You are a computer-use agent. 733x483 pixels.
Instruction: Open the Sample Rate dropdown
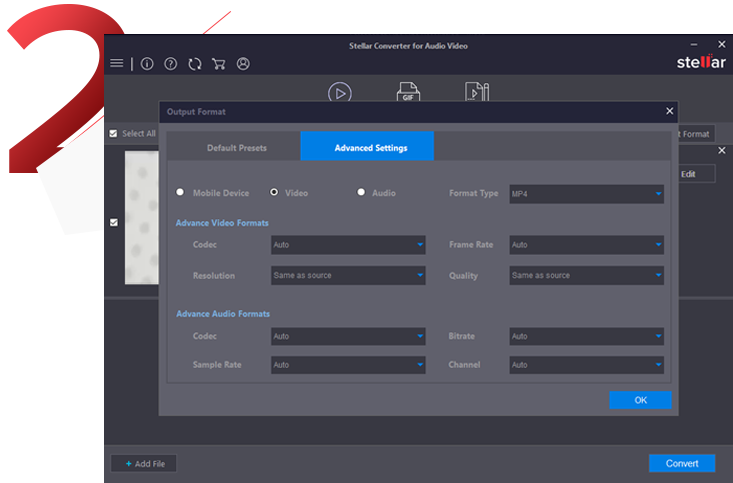tap(348, 365)
